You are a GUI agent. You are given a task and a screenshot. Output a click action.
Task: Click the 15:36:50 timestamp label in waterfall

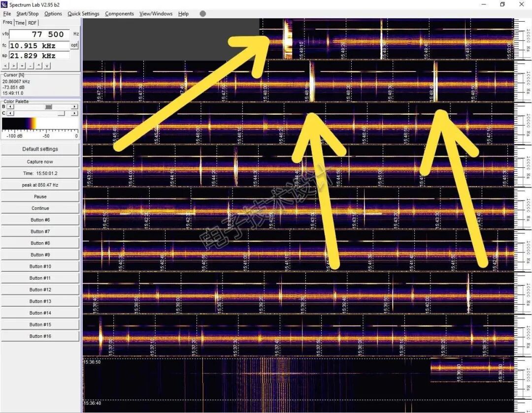[92, 362]
